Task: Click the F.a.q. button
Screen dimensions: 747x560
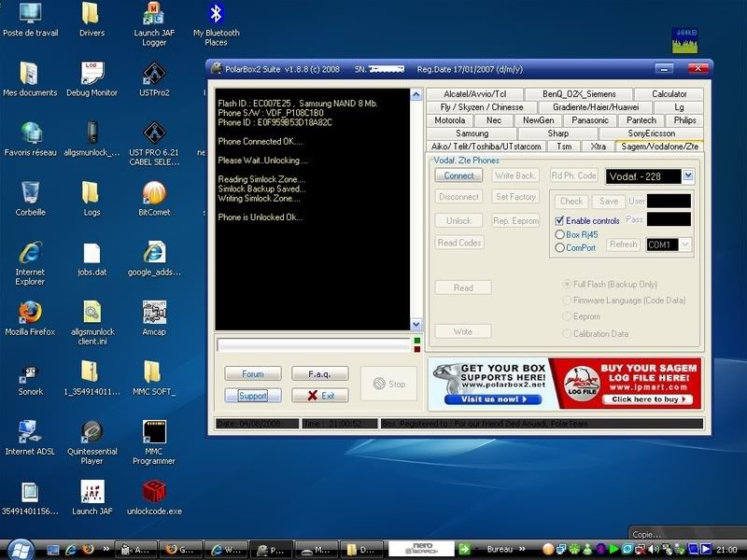Action: pyautogui.click(x=319, y=374)
